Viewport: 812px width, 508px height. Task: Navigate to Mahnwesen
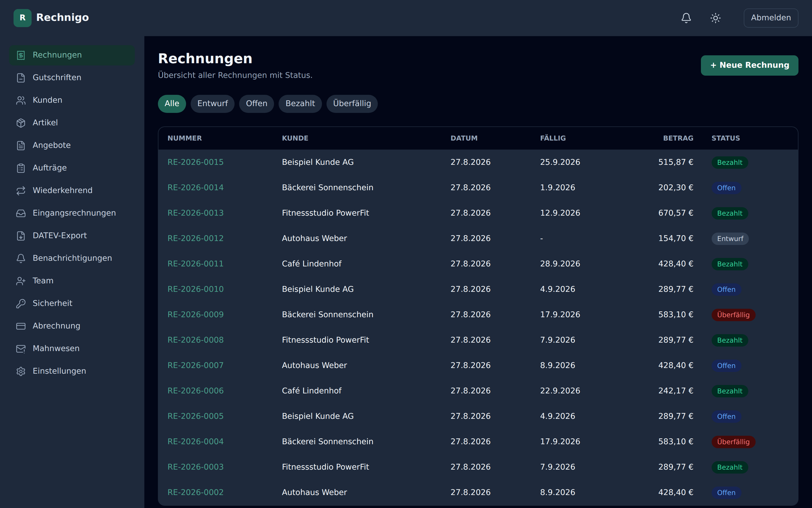[72, 349]
